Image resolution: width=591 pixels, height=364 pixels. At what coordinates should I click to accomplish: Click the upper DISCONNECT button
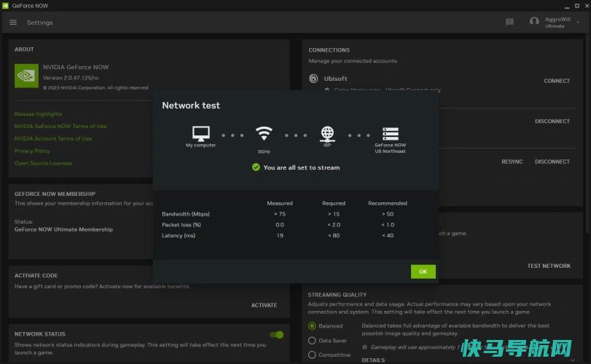pyautogui.click(x=552, y=121)
